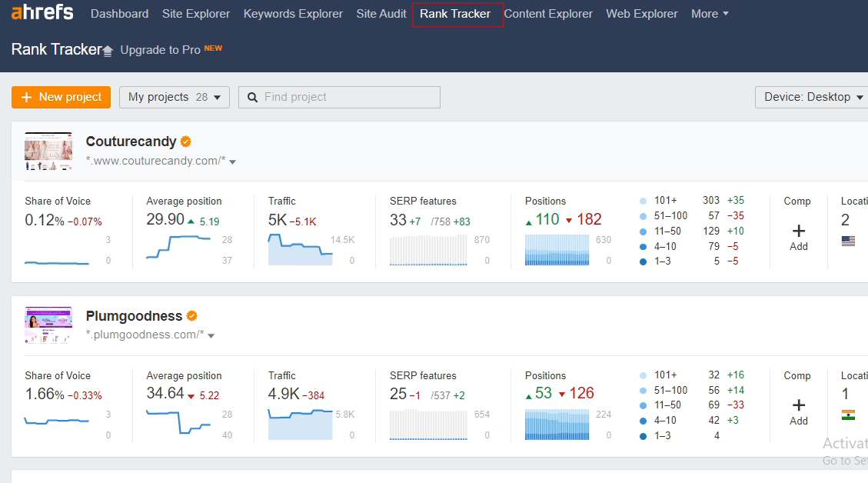Screen dimensions: 868x483
Task: Select Plumgoodness 11–50 positions row
Action: [x=691, y=405]
